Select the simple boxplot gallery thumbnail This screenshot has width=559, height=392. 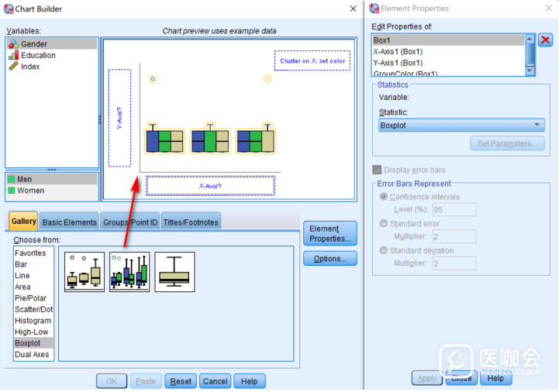(85, 272)
